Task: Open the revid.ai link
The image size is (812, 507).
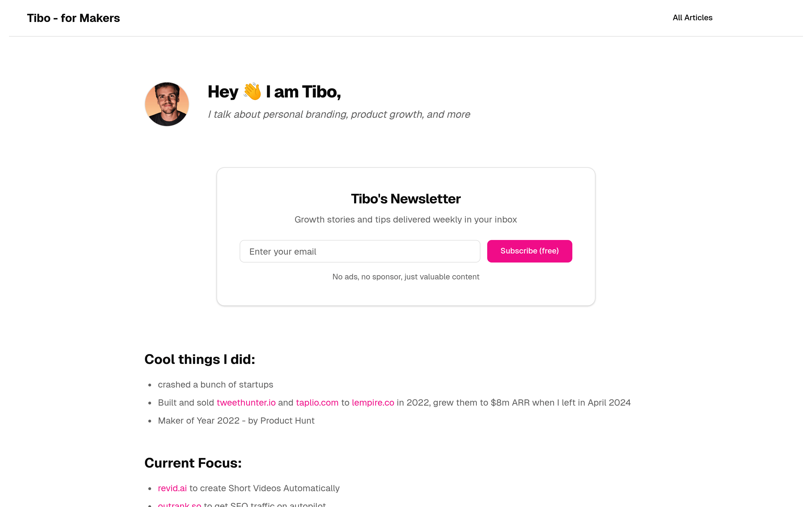Action: click(172, 488)
